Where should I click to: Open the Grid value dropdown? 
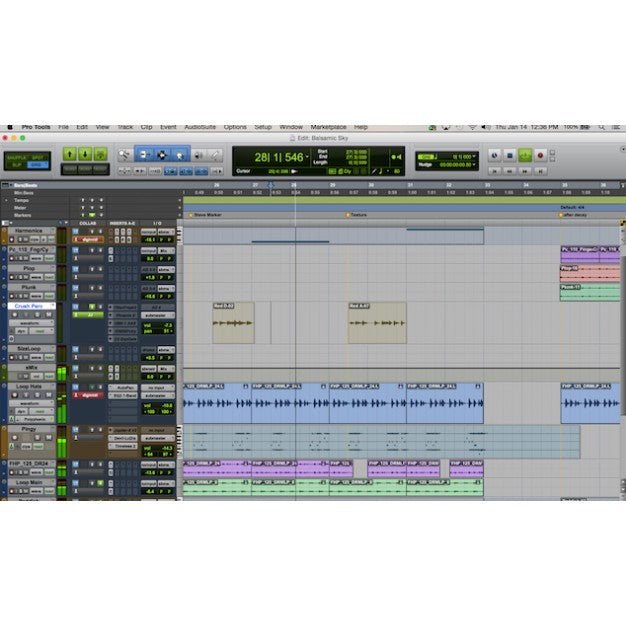474,157
